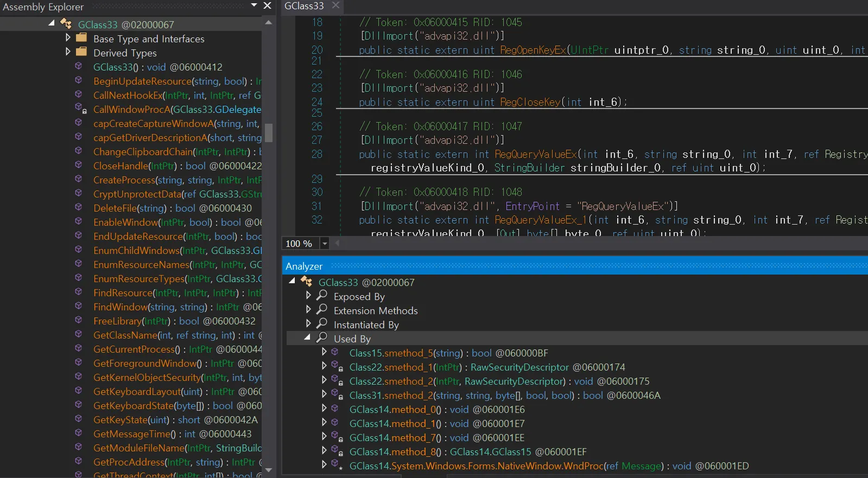Click the GClass33 class icon in Analyzer panel
The image size is (868, 478).
pyautogui.click(x=307, y=282)
